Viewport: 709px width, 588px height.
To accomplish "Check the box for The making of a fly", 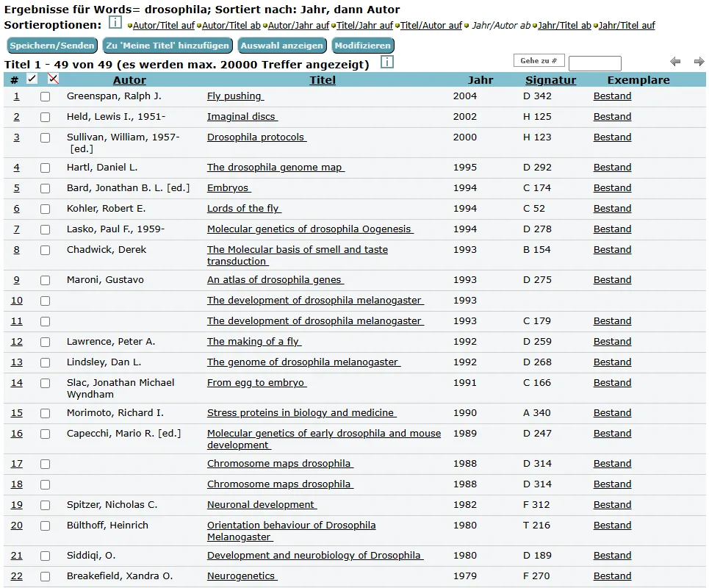I will (x=46, y=342).
